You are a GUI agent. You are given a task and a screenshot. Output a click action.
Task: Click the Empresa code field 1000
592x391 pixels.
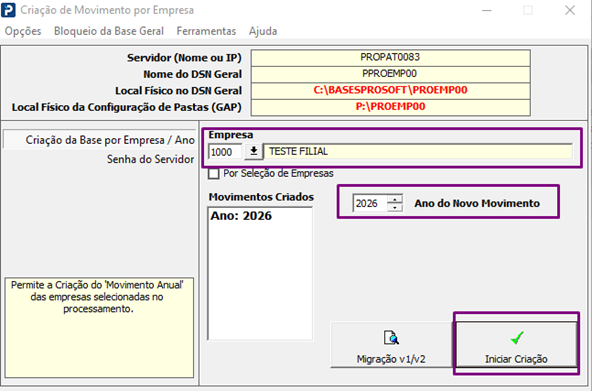(225, 152)
